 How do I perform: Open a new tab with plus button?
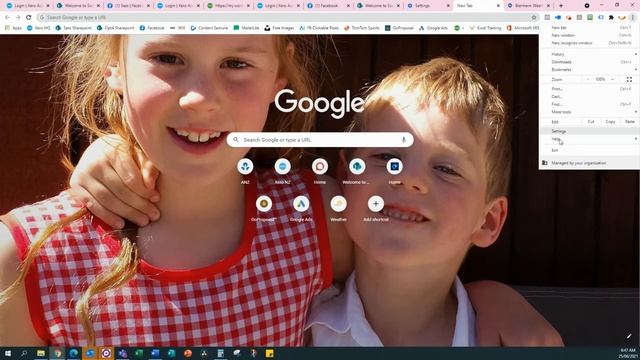[561, 6]
